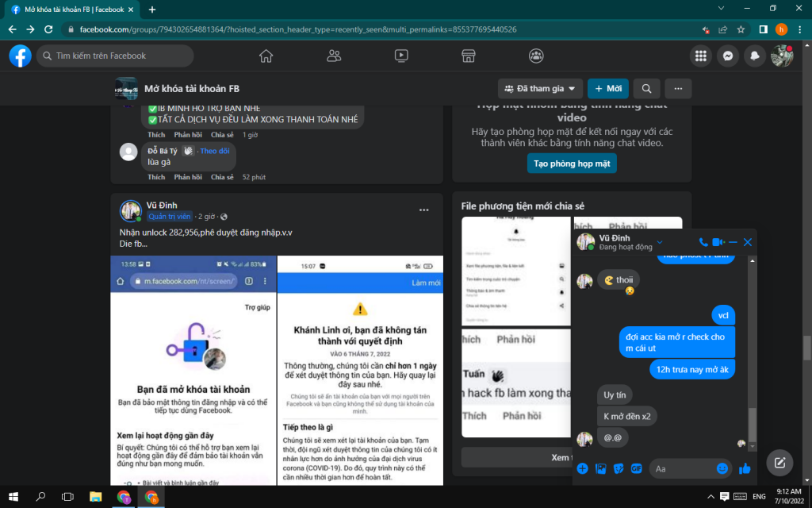Click the 'Tạo phòng họp mặt' button
The width and height of the screenshot is (812, 508).
[572, 163]
